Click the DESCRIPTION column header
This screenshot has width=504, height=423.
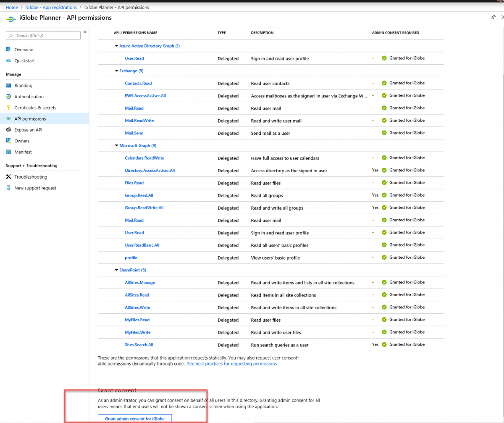click(x=262, y=33)
